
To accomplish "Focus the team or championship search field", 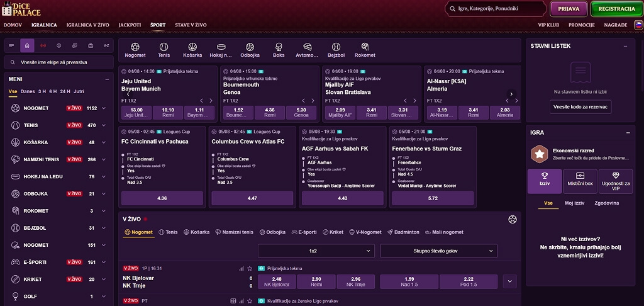I will click(58, 62).
